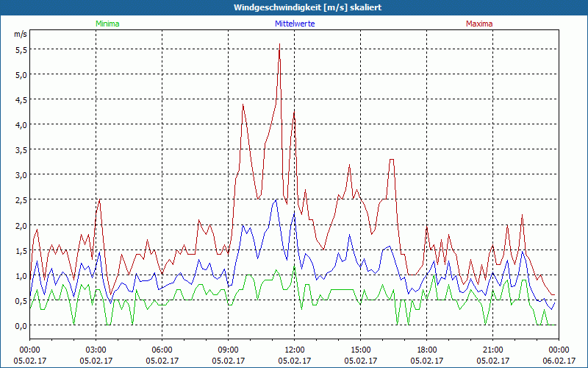Click the 18:00 time axis label
This screenshot has height=368, width=588.
[427, 350]
